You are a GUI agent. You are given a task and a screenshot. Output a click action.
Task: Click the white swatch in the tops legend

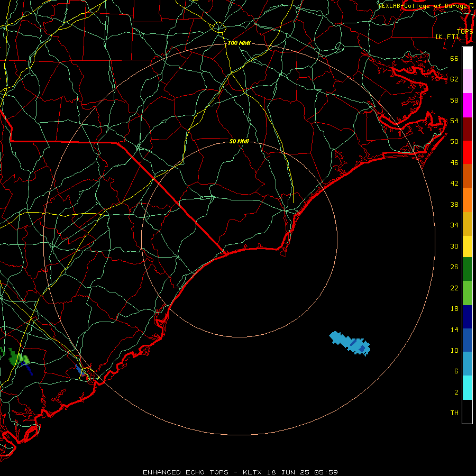point(467,58)
